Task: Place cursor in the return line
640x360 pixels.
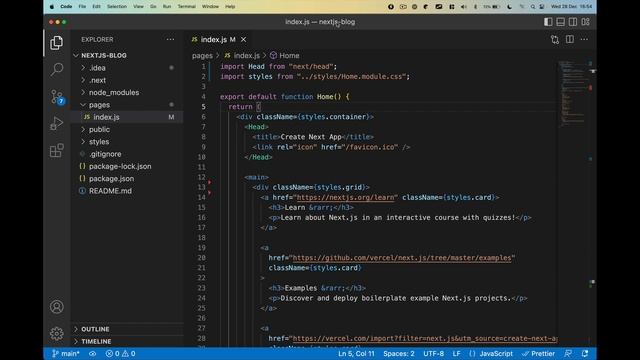Action: click(x=244, y=107)
